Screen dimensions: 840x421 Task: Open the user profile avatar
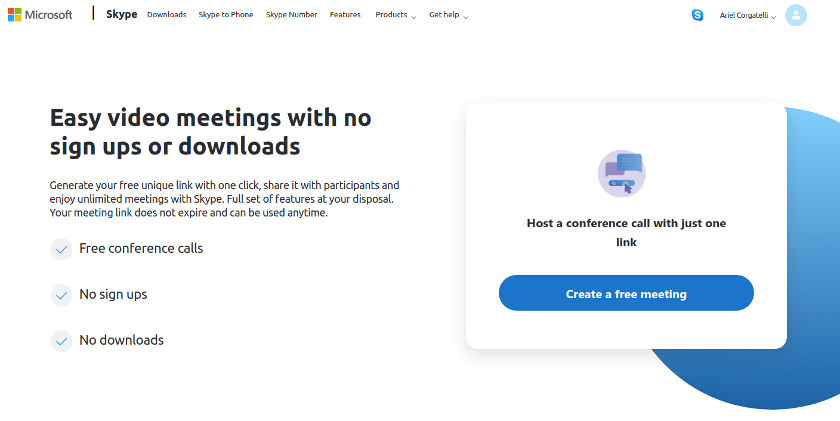[796, 15]
